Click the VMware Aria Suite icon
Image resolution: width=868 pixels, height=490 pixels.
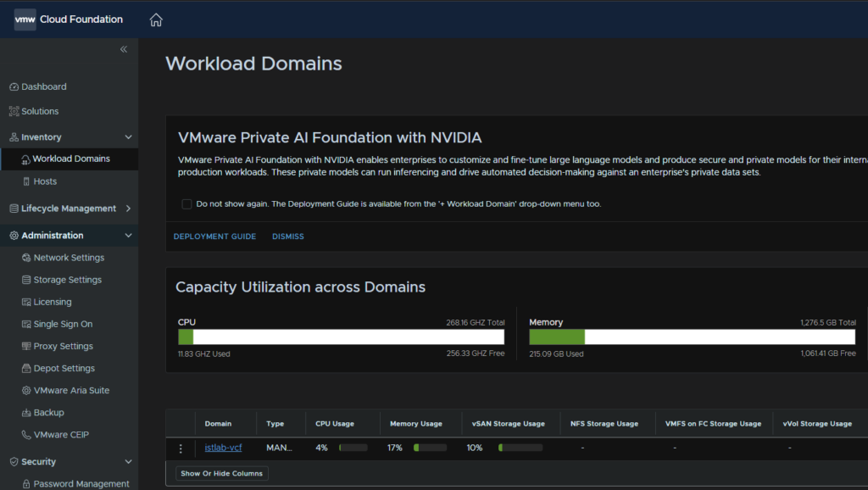tap(26, 390)
